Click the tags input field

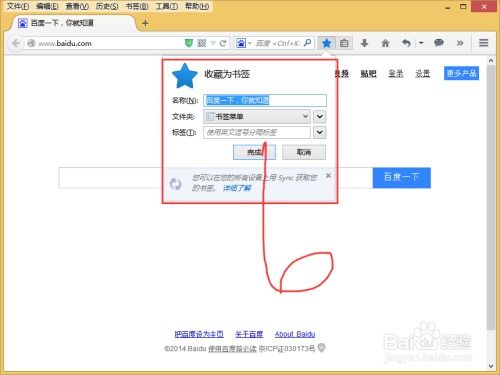[x=257, y=132]
